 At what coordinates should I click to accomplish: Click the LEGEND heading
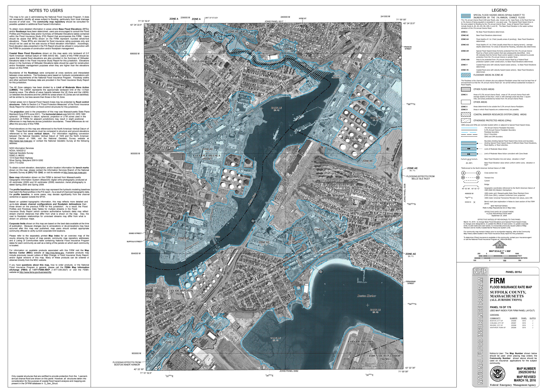tap(499, 10)
